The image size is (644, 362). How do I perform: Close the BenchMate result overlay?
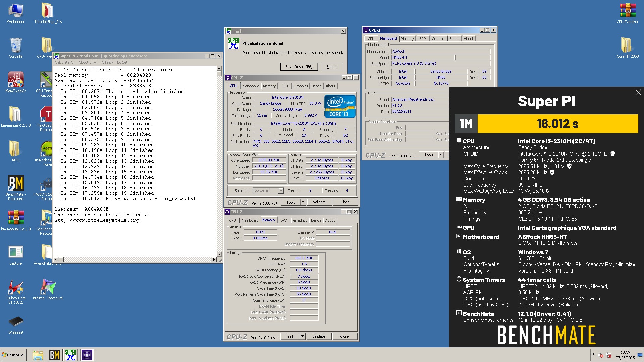638,92
